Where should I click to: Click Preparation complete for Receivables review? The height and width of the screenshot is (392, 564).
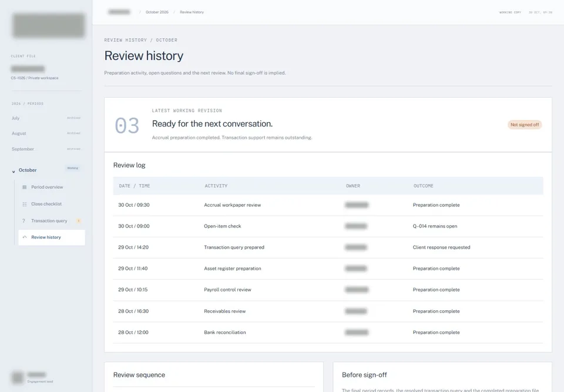[x=437, y=311]
